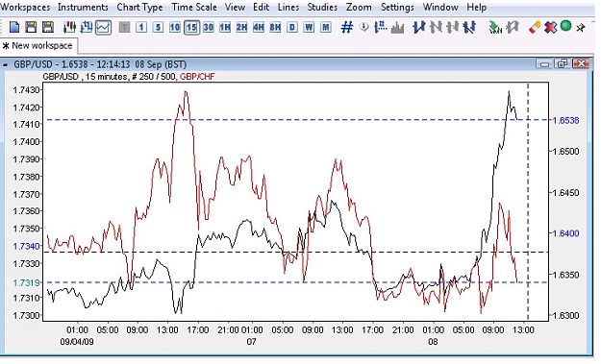
Task: Set the 1 minute time scale
Action: (141, 28)
